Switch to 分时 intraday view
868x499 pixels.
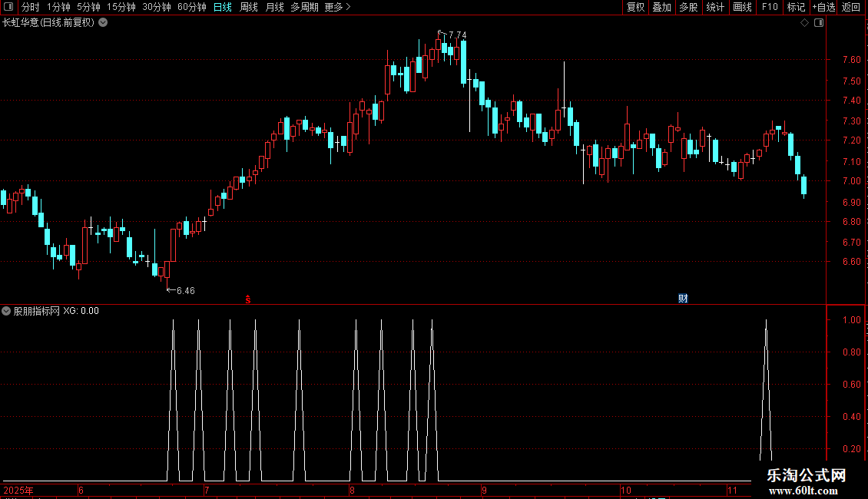tap(30, 7)
